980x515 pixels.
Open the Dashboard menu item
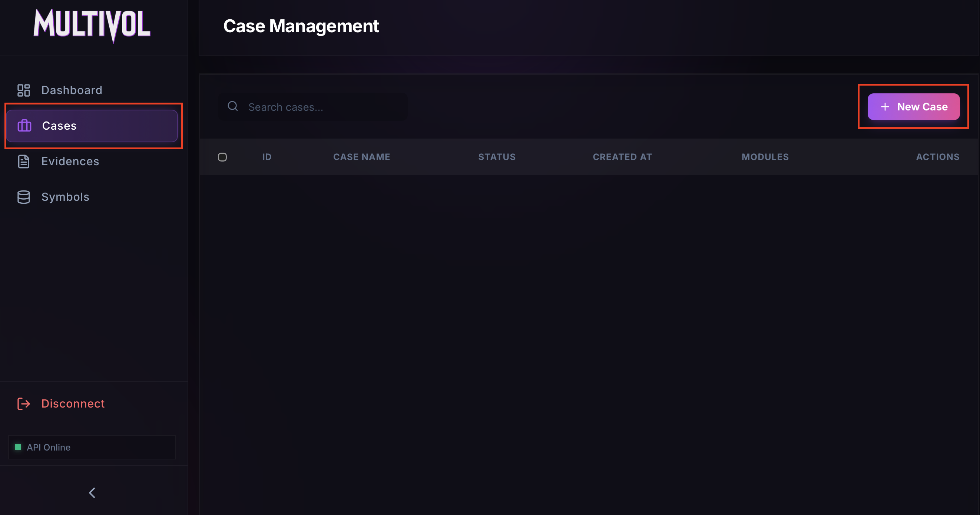point(72,90)
